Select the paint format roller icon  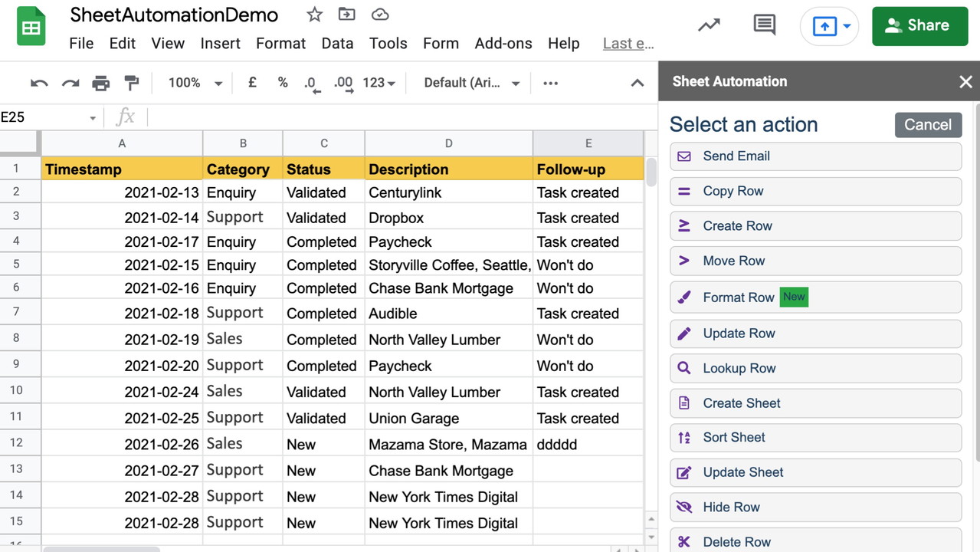[x=132, y=83]
